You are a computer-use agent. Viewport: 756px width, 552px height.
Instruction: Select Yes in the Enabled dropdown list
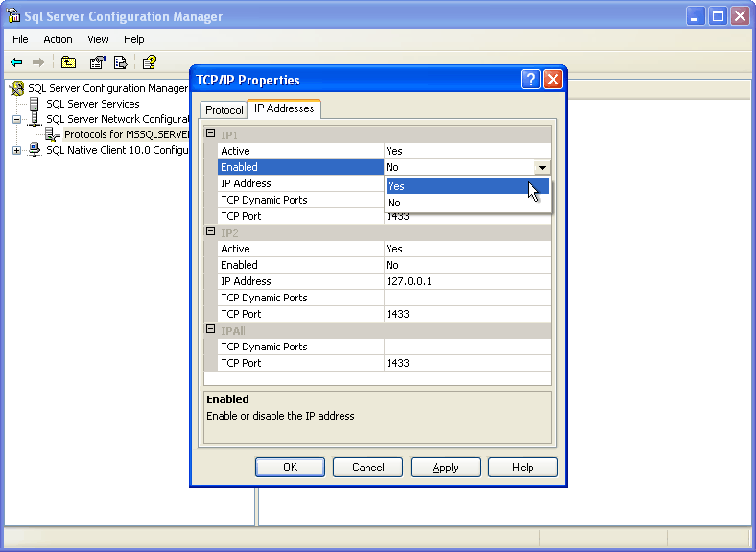point(466,186)
